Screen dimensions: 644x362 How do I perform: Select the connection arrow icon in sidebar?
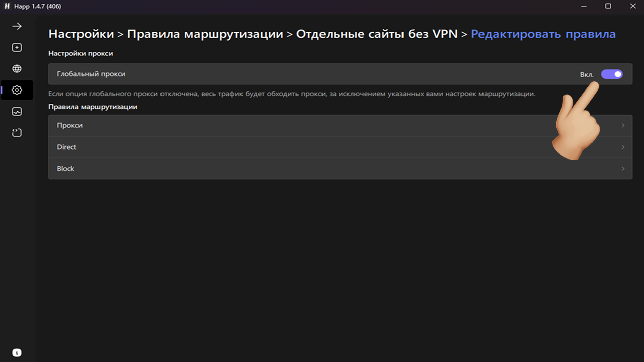(17, 26)
